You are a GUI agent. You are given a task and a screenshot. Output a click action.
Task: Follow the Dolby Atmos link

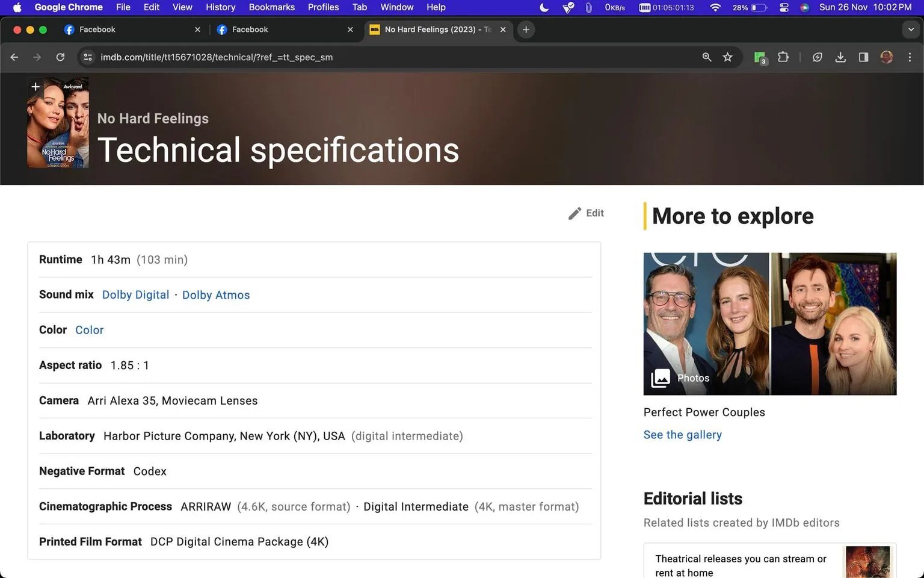coord(215,294)
